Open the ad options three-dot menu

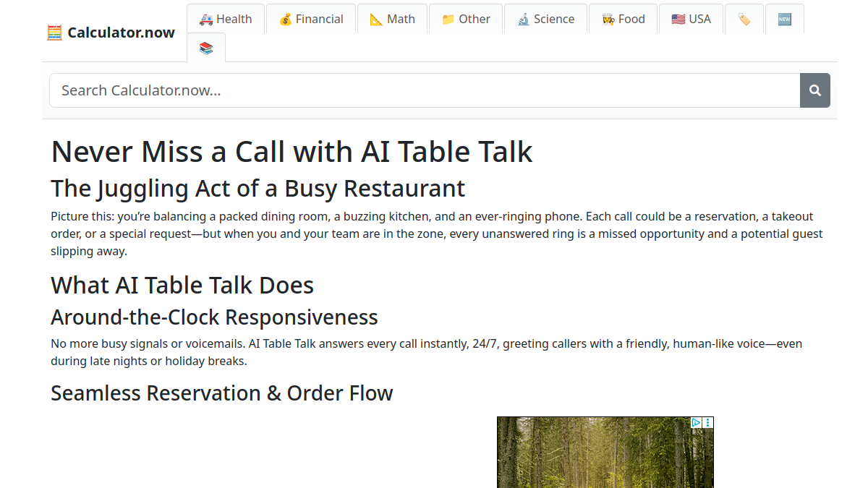(709, 423)
